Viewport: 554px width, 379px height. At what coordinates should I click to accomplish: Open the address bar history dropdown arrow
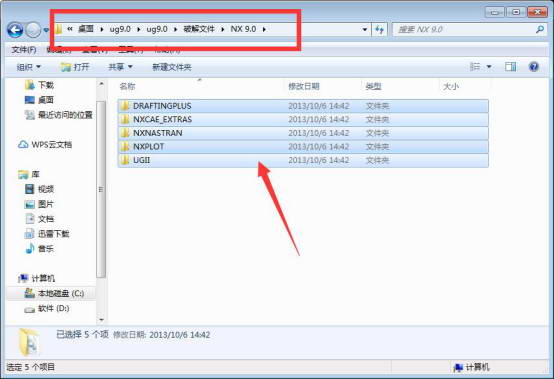coord(365,30)
